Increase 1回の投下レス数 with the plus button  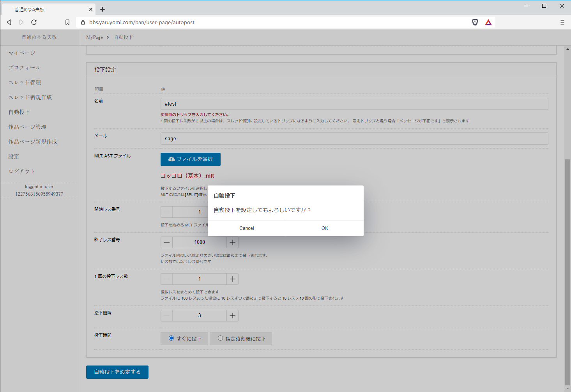pyautogui.click(x=233, y=279)
